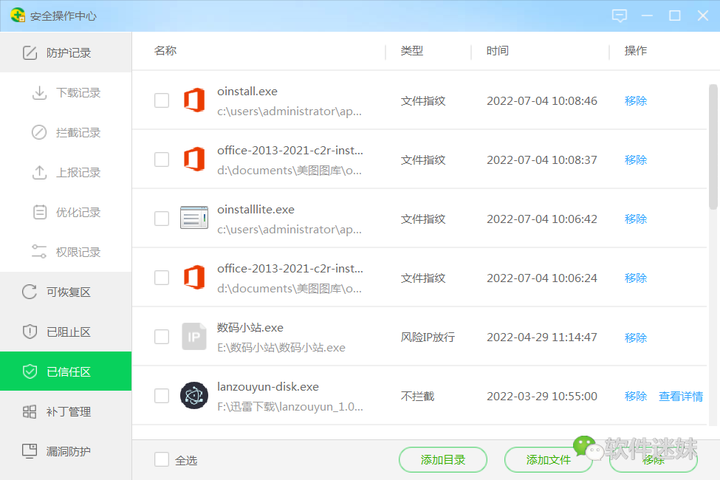The image size is (720, 480).
Task: Click the Office icon of the 10:06:24 entry
Action: (x=194, y=277)
